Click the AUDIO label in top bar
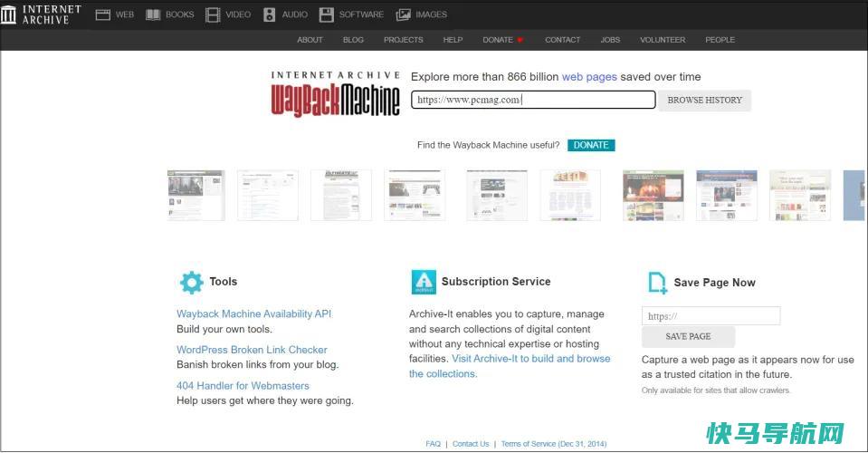 [294, 14]
